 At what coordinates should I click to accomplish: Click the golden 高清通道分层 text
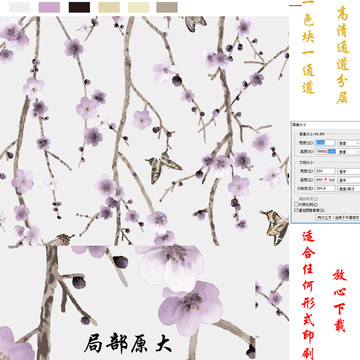[x=343, y=55]
